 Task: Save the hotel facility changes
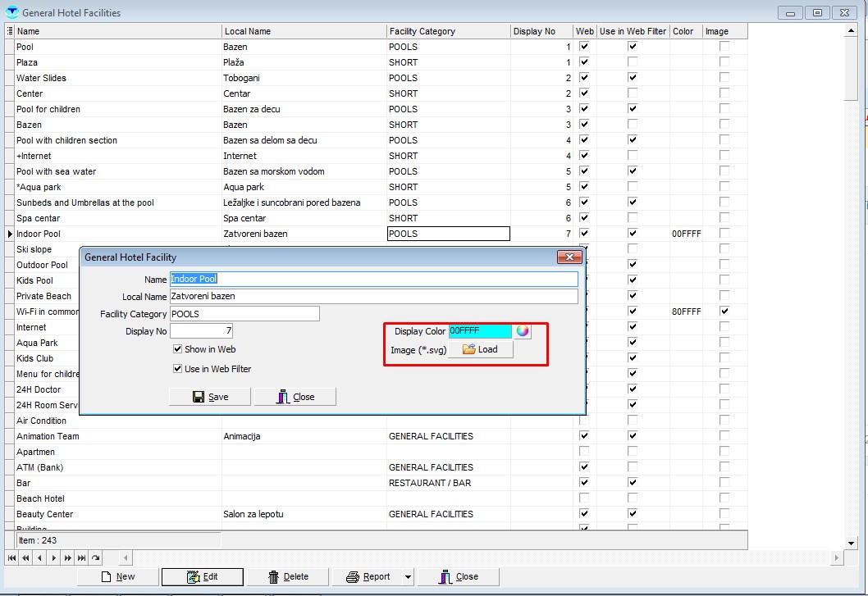210,397
